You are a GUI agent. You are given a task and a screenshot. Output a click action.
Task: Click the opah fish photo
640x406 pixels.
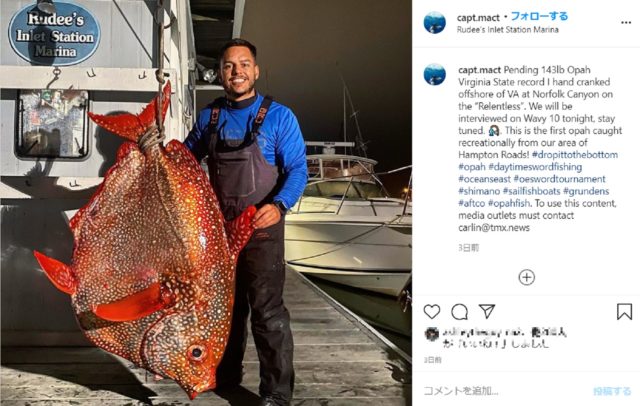206,203
